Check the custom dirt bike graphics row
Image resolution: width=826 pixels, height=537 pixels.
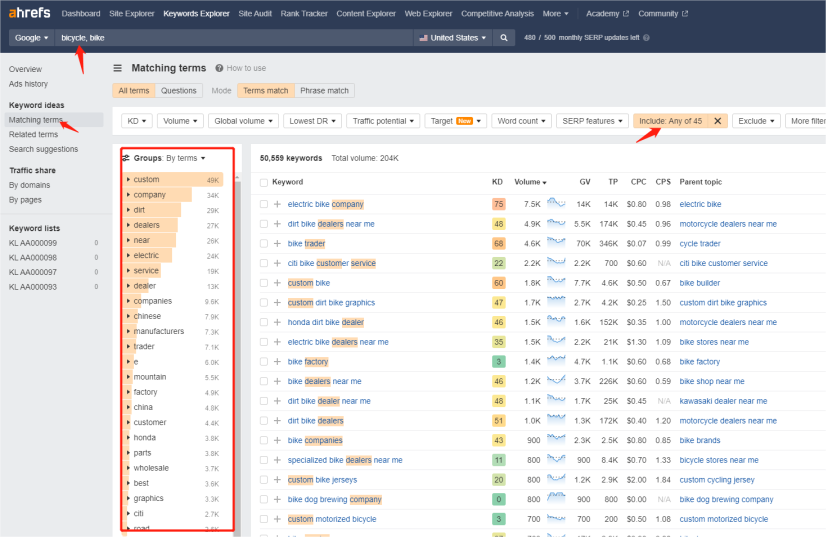click(x=264, y=302)
